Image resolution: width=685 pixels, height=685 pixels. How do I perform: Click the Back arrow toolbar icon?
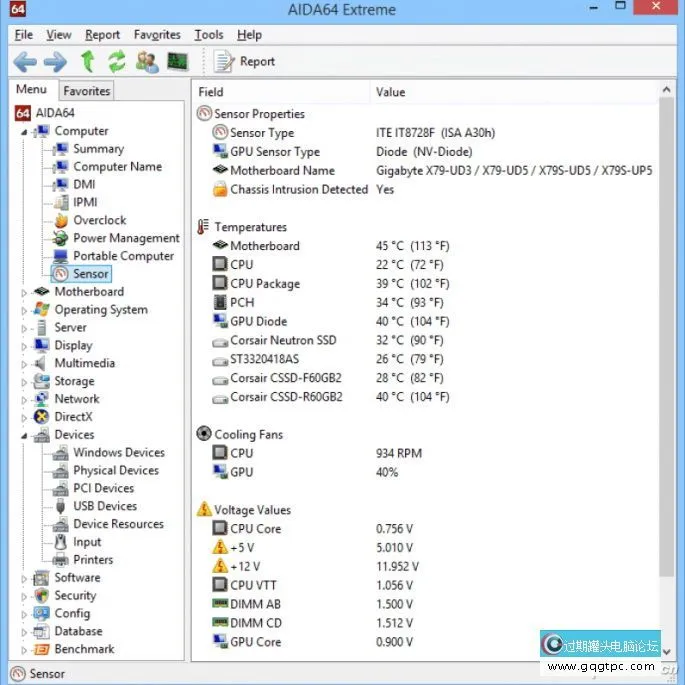25,62
